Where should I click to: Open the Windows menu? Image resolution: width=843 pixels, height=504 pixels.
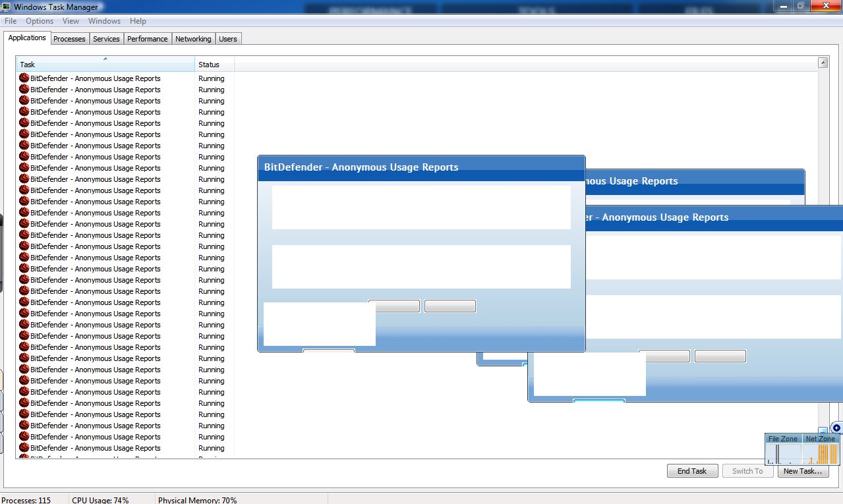(x=104, y=21)
